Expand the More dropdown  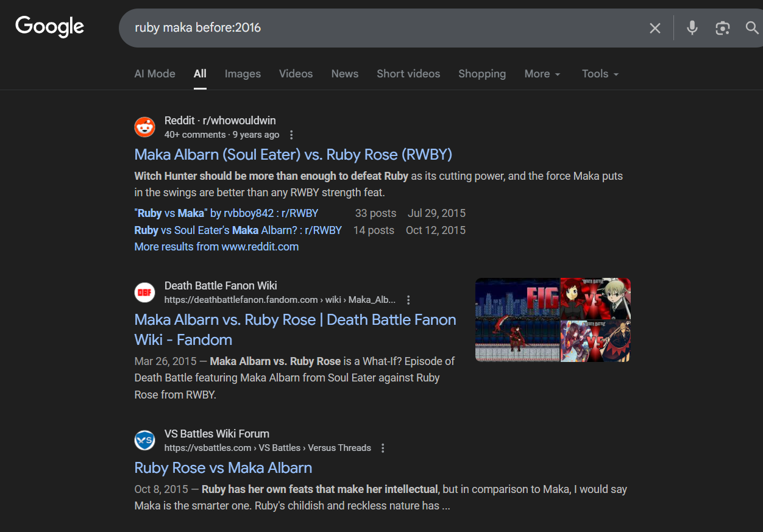click(x=542, y=74)
